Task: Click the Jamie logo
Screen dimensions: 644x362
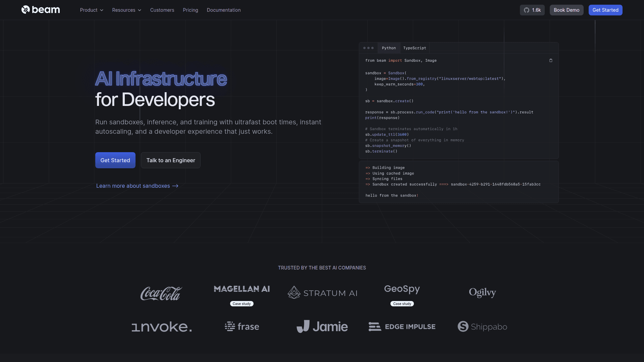Action: point(322,326)
